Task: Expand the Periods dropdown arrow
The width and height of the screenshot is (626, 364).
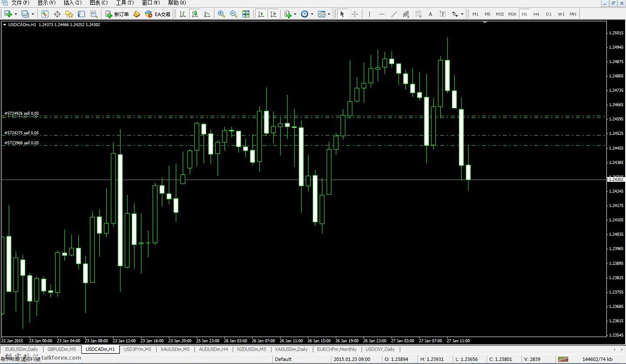Action: click(312, 14)
